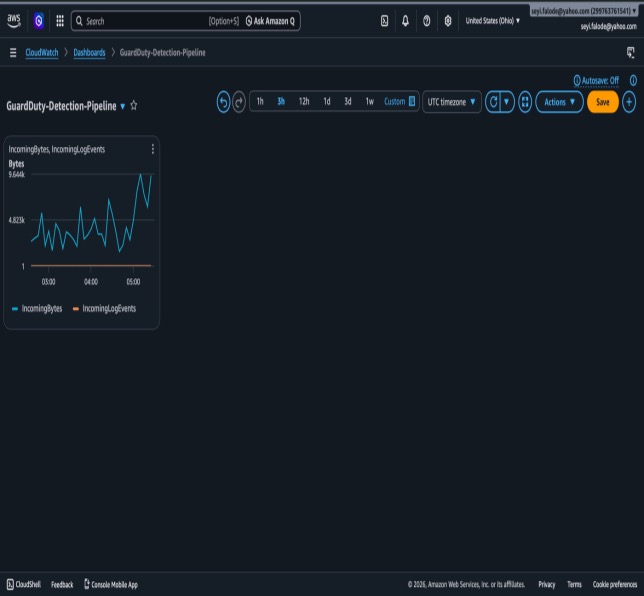Redo the dashboard change

239,102
